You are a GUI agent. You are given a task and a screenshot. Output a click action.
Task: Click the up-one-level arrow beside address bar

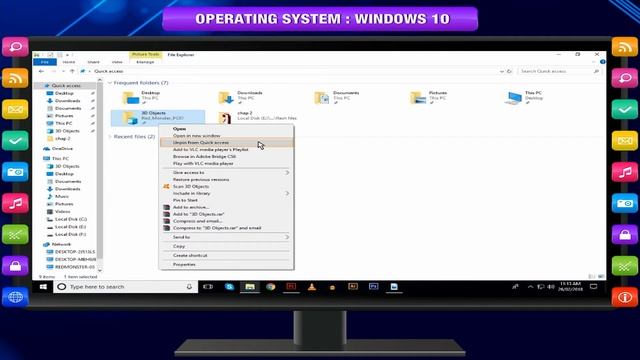pyautogui.click(x=72, y=71)
